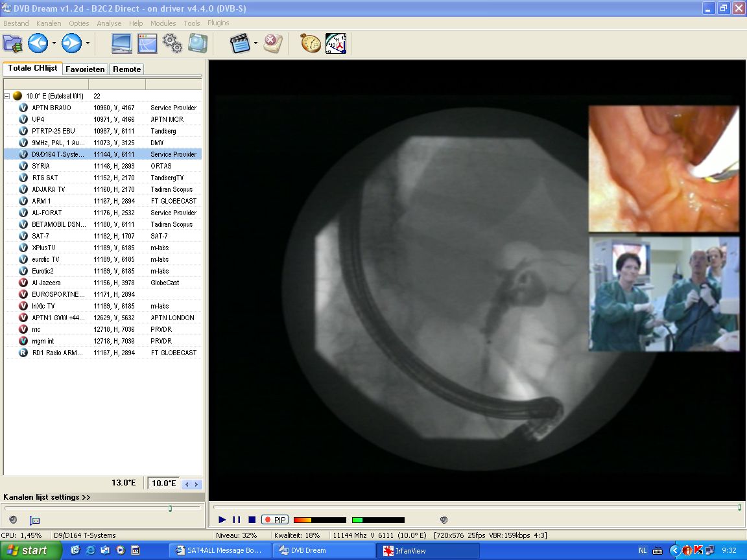The image size is (747, 560).
Task: Click the slider below channel list settings
Action: click(170, 508)
